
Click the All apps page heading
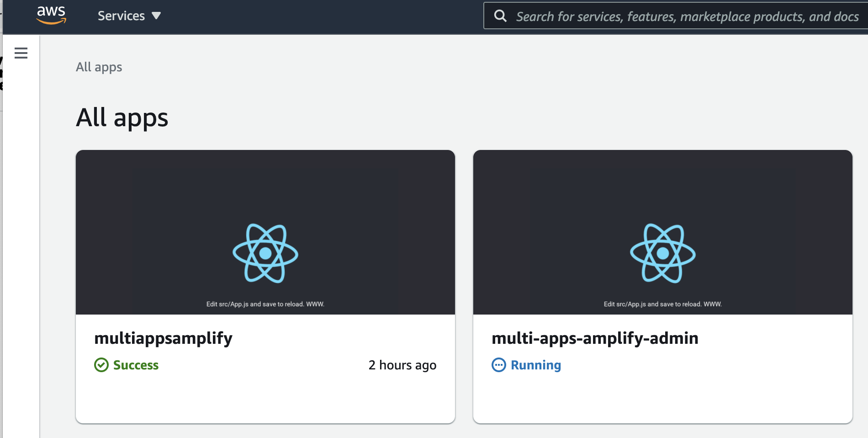click(122, 118)
